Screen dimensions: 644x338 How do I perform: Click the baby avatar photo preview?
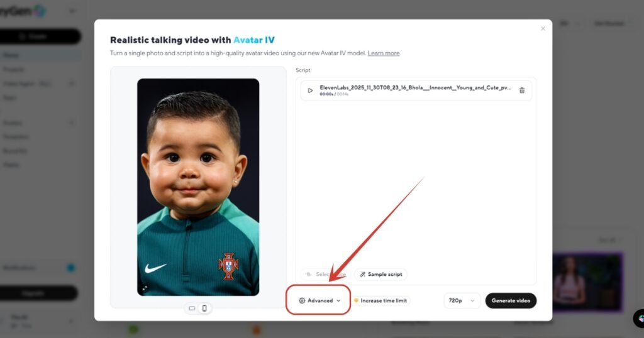coord(198,187)
